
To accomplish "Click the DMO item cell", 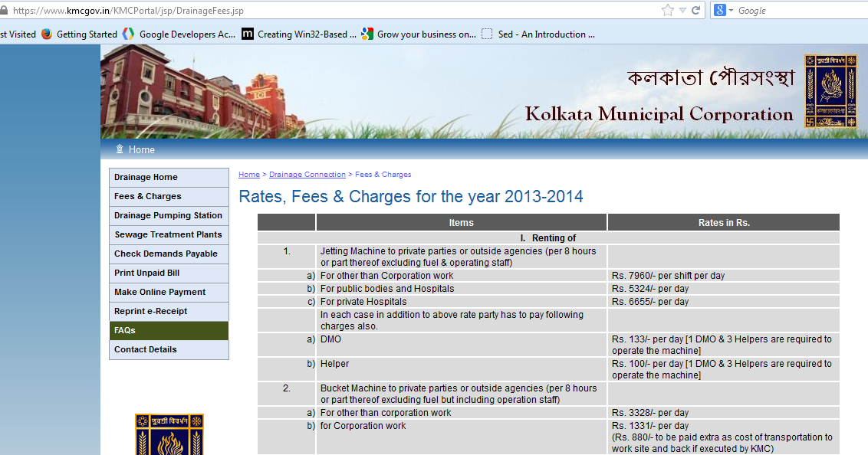I will 461,345.
